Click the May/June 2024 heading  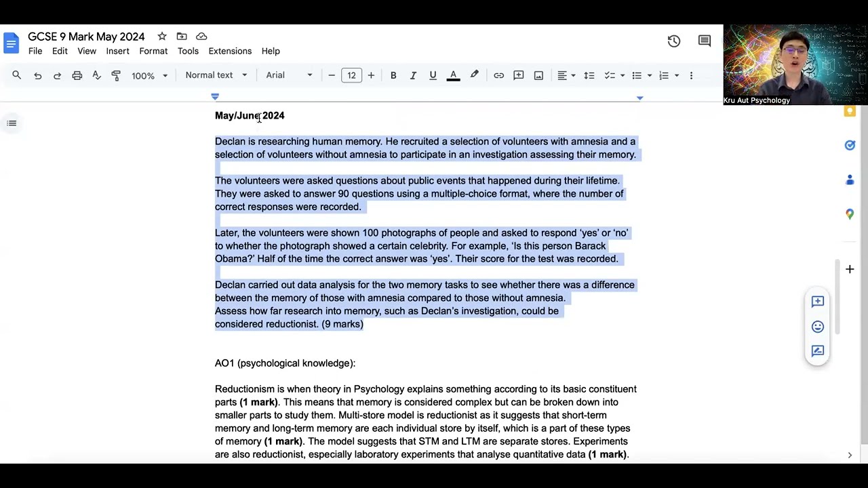click(250, 116)
